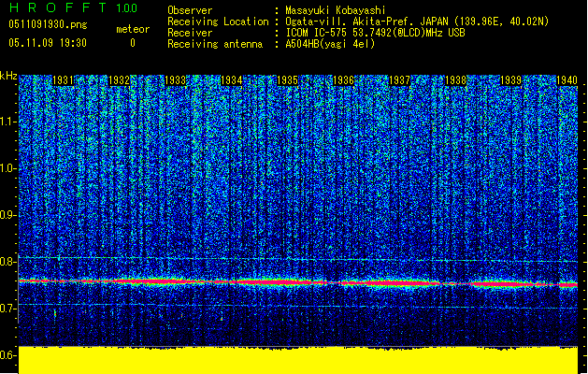Click the 1935 time marker
The image size is (588, 374).
tap(287, 80)
